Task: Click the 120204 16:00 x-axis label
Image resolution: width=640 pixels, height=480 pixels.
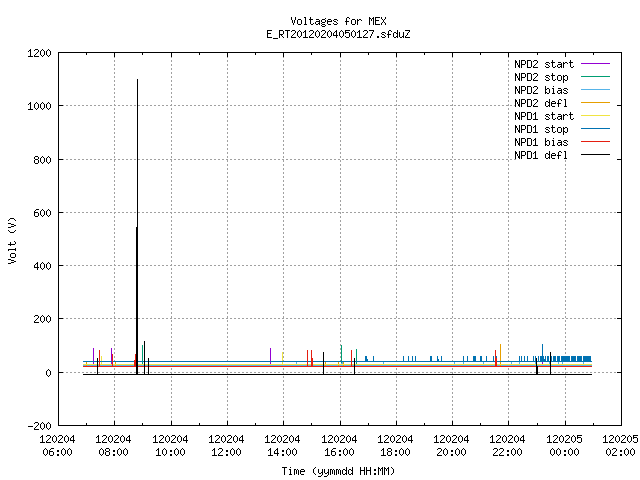Action: [x=339, y=446]
